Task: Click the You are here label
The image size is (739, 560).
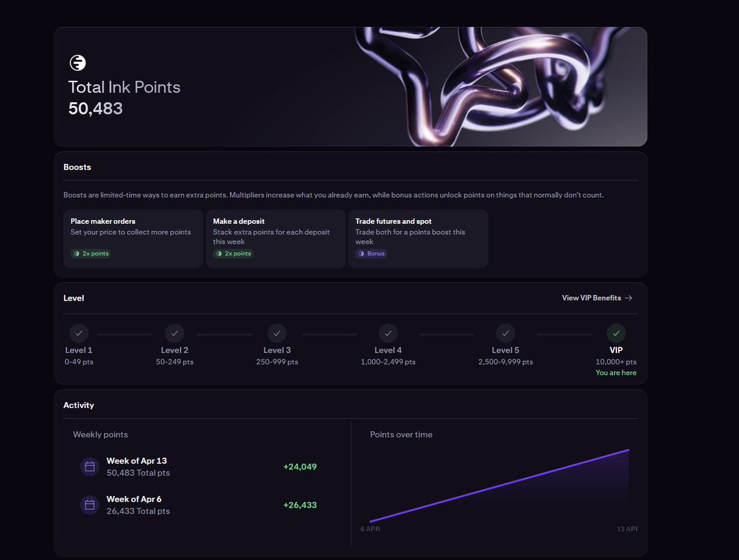Action: 616,373
